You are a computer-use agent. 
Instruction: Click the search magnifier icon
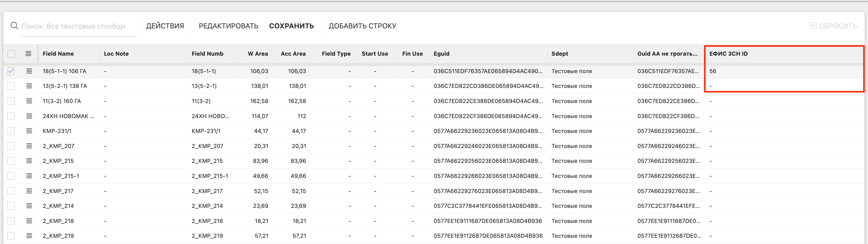point(14,26)
